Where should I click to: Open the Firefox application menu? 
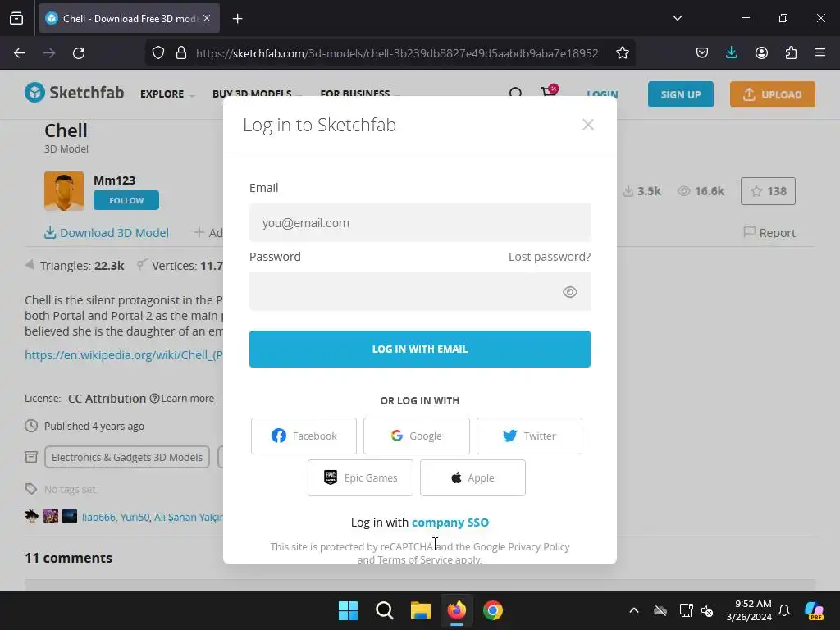tap(820, 53)
